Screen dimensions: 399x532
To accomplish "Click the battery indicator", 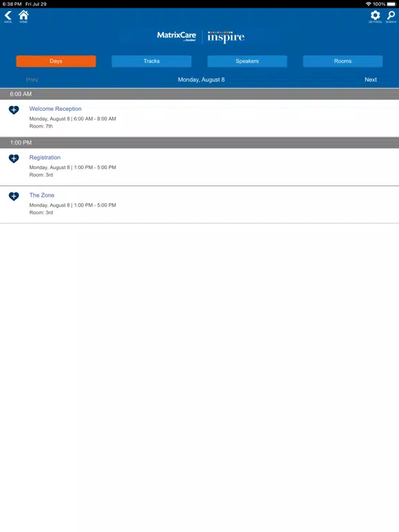I will pyautogui.click(x=391, y=4).
